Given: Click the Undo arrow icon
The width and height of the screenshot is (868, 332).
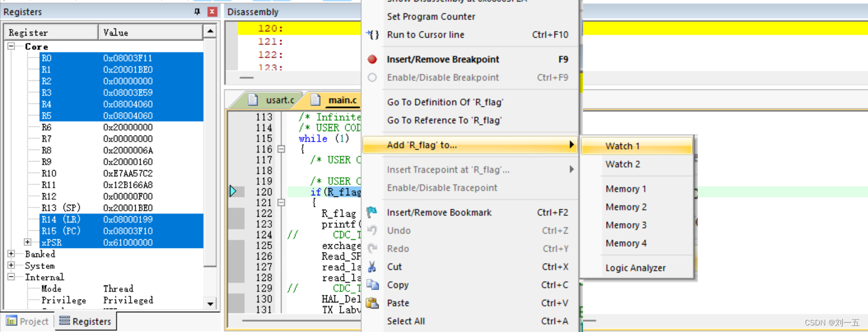Looking at the screenshot, I should 372,230.
